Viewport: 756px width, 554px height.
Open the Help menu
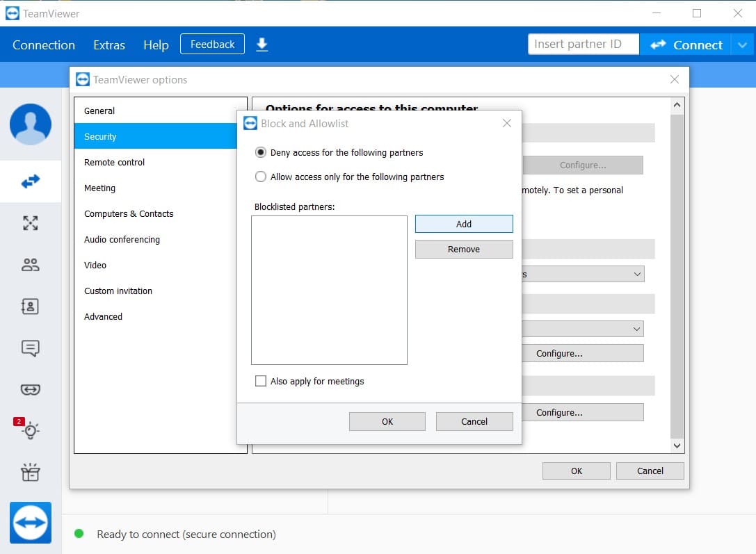(x=156, y=44)
